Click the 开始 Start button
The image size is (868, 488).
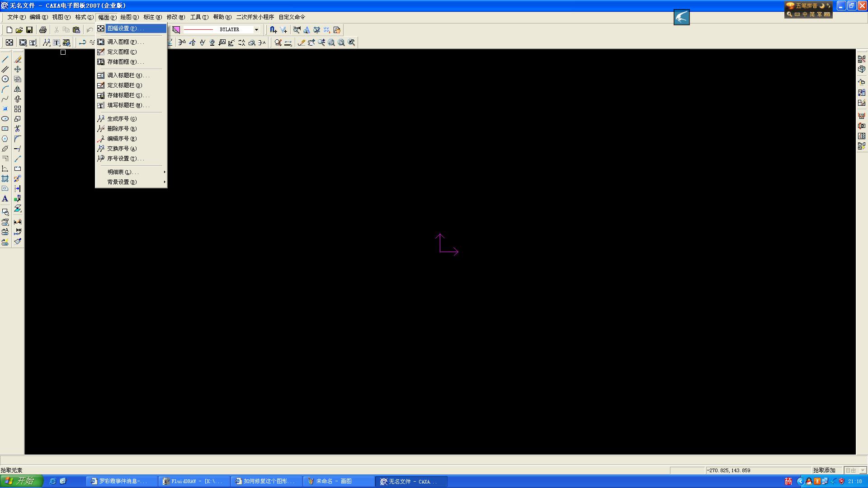pyautogui.click(x=21, y=481)
